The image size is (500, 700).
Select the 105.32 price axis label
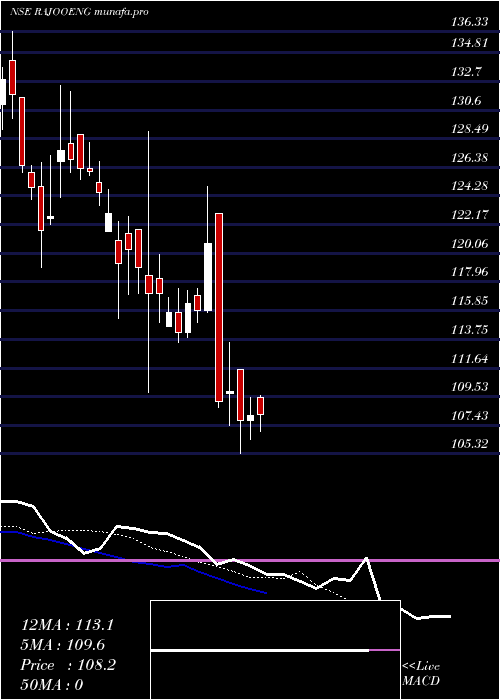pyautogui.click(x=469, y=444)
